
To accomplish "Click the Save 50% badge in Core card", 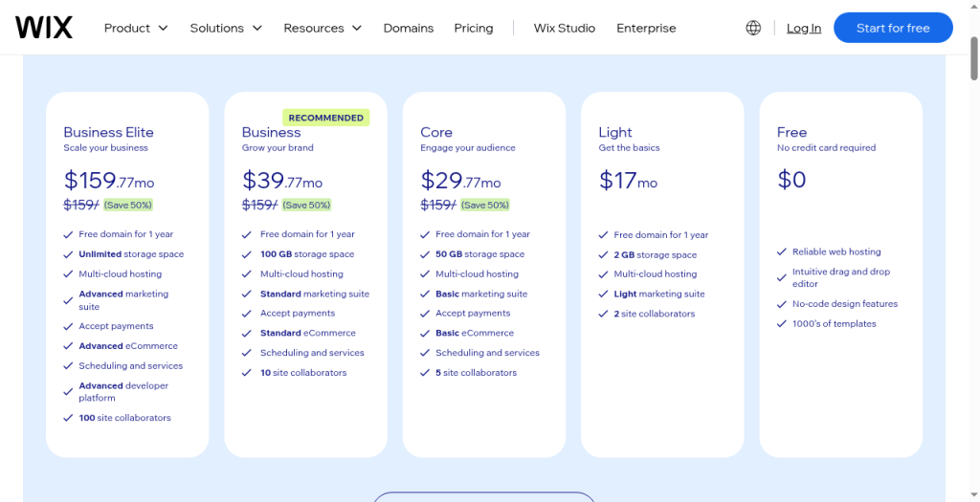I will 485,205.
